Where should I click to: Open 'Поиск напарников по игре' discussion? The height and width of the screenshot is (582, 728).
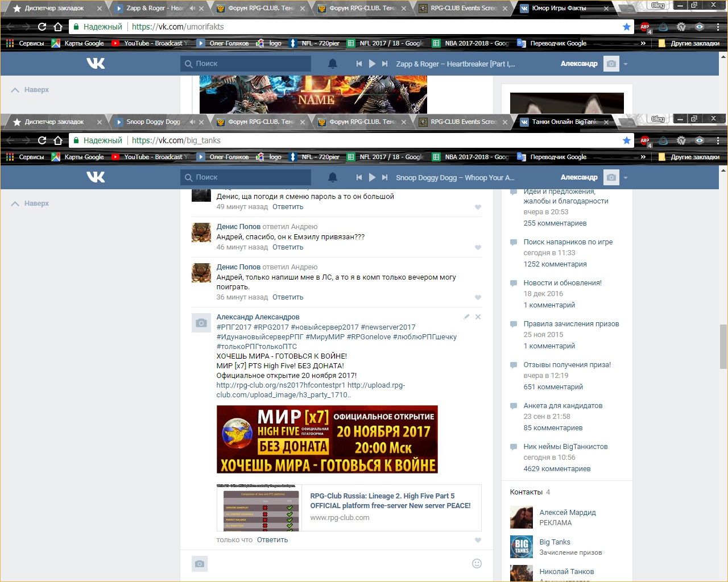[568, 242]
